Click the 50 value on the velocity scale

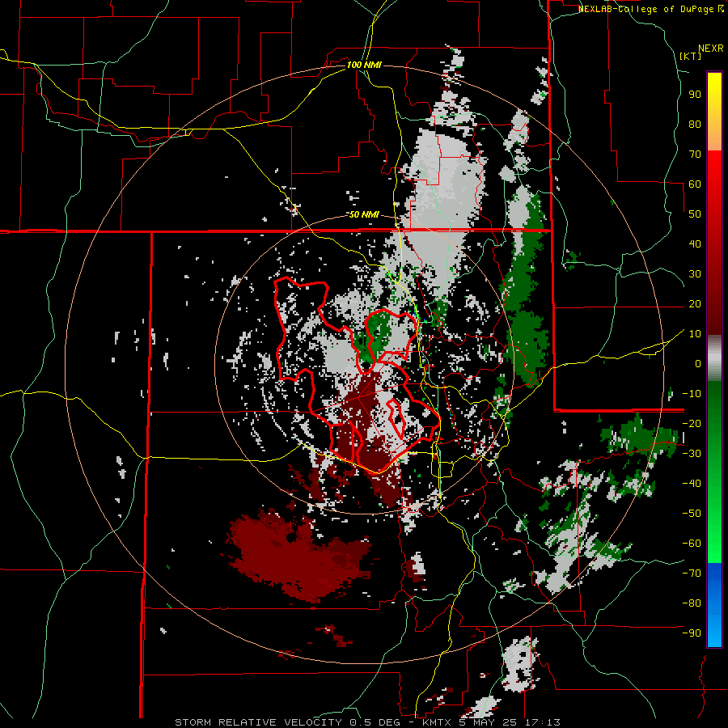(x=695, y=214)
